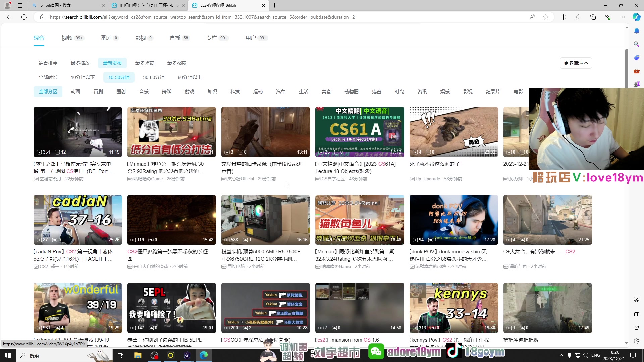Open the cadiaN 37-16 video thumbnail
This screenshot has width=644, height=362.
pyautogui.click(x=78, y=220)
